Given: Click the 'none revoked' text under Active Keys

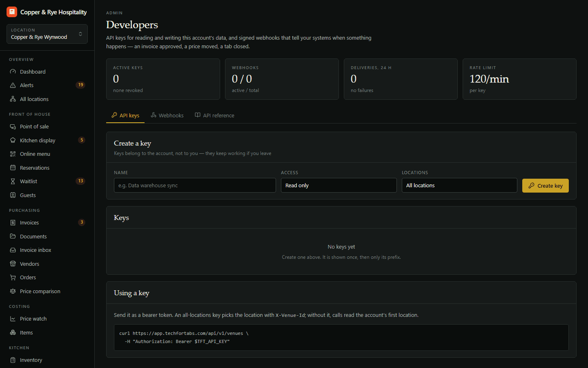Looking at the screenshot, I should click(x=128, y=90).
